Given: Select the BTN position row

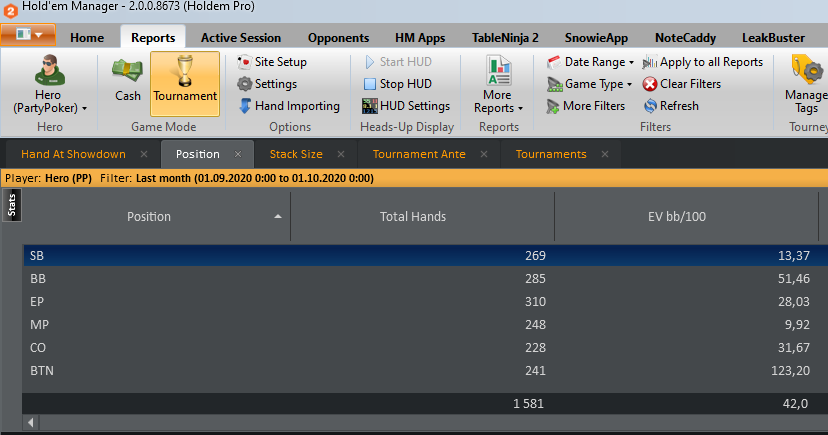Looking at the screenshot, I should [x=426, y=371].
